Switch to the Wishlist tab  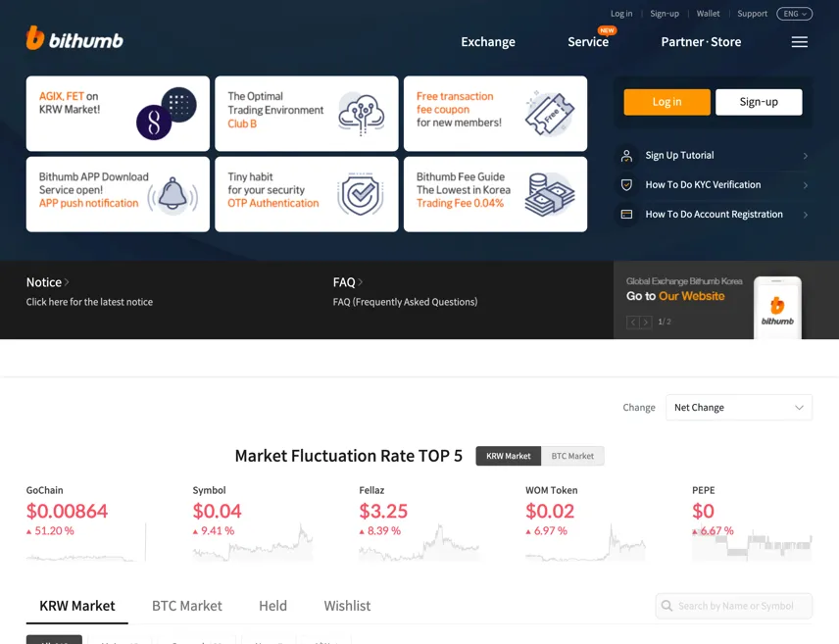[347, 606]
